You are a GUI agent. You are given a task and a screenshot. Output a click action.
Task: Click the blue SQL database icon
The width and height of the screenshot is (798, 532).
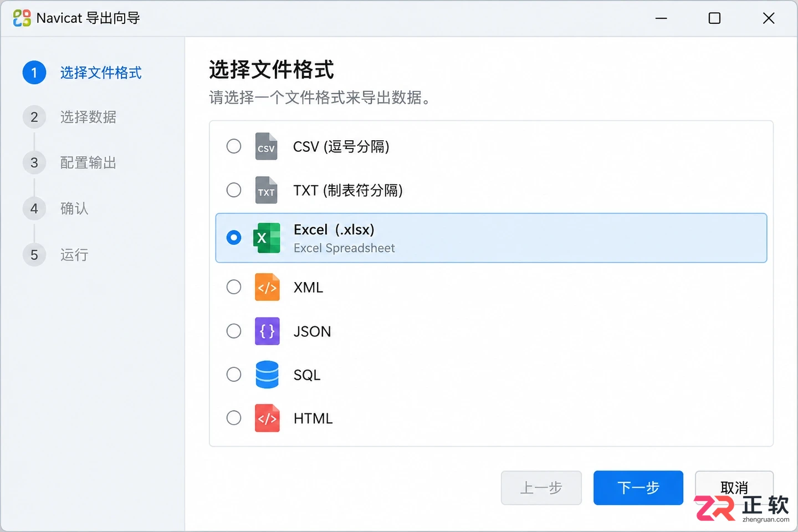coord(267,375)
